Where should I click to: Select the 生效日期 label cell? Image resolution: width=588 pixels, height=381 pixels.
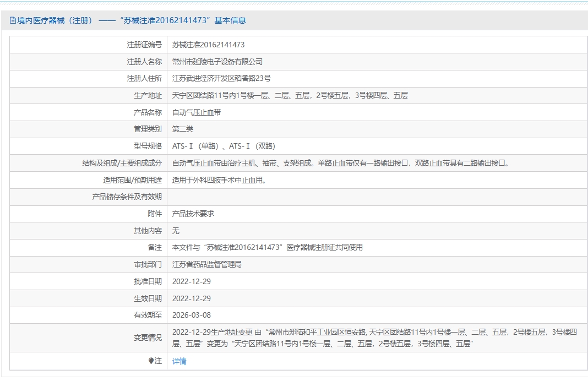(x=89, y=298)
